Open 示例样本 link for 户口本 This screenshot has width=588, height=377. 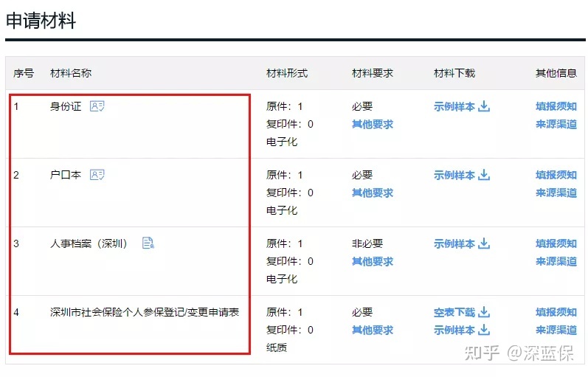pyautogui.click(x=454, y=175)
